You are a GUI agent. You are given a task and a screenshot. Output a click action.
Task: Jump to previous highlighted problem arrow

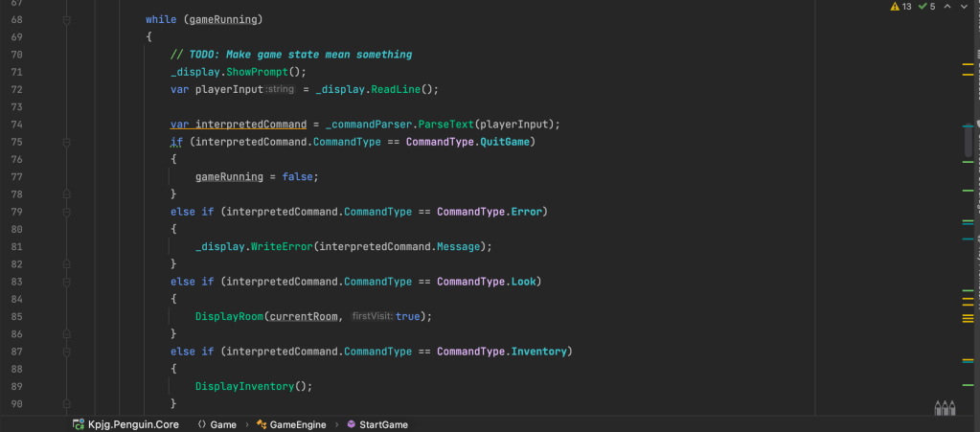click(948, 7)
